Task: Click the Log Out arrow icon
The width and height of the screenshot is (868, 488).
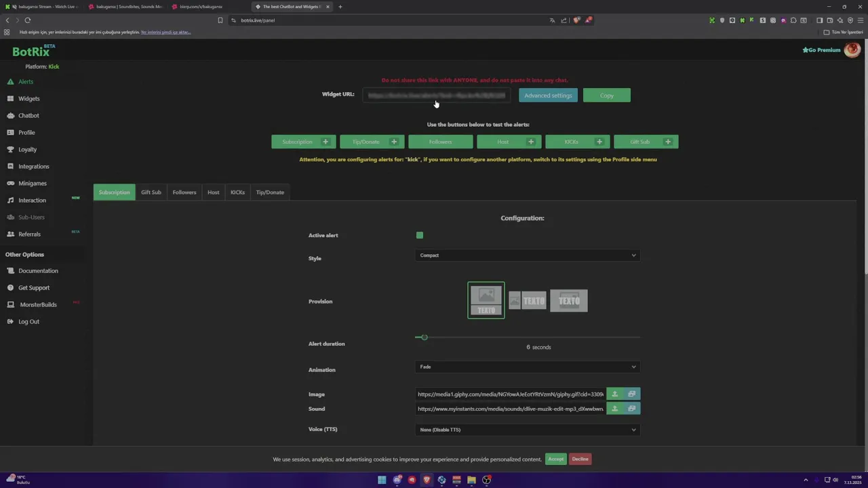Action: 10,322
